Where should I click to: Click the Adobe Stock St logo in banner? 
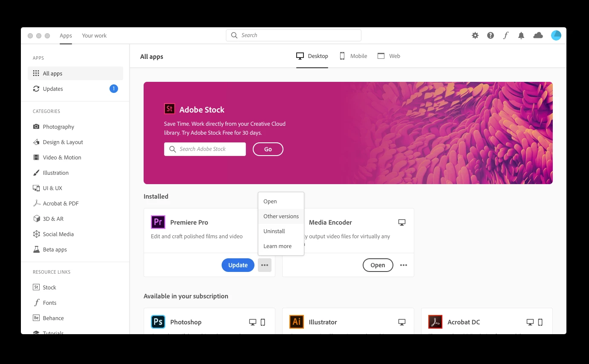pyautogui.click(x=169, y=109)
